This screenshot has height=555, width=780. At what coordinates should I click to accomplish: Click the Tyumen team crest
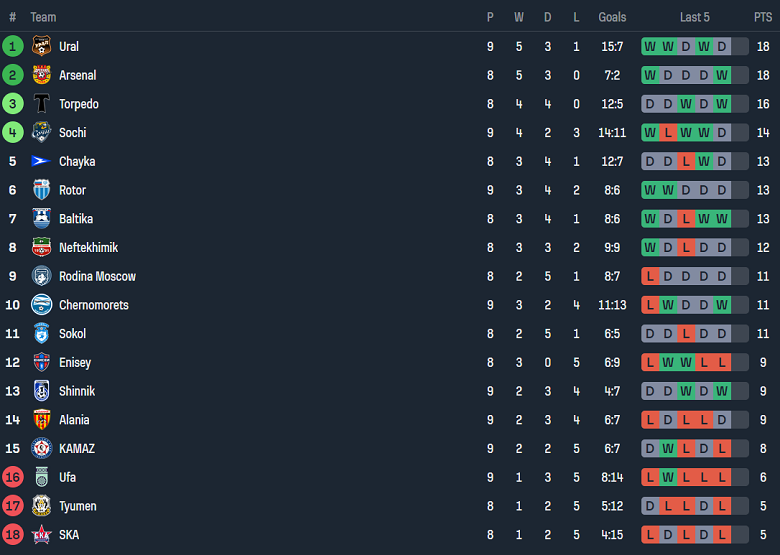41,506
